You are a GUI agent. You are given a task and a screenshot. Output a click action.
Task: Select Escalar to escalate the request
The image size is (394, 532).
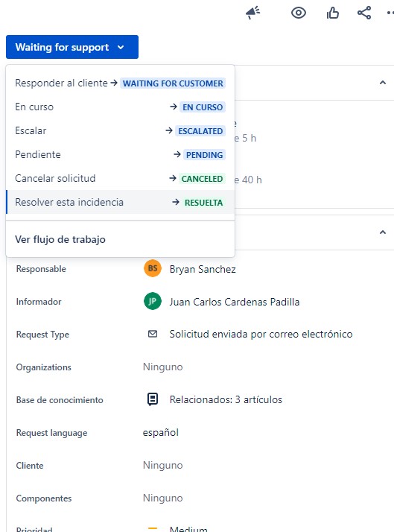click(x=121, y=130)
